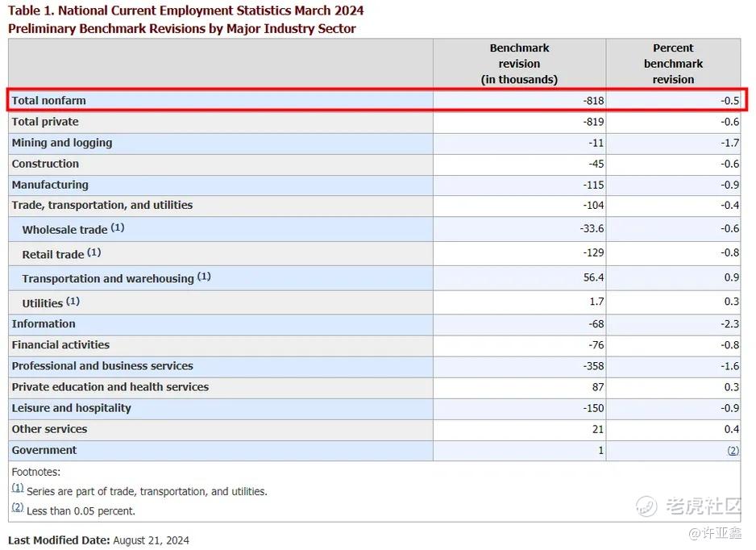Click the footnote (2) link in Government row

[x=733, y=451]
